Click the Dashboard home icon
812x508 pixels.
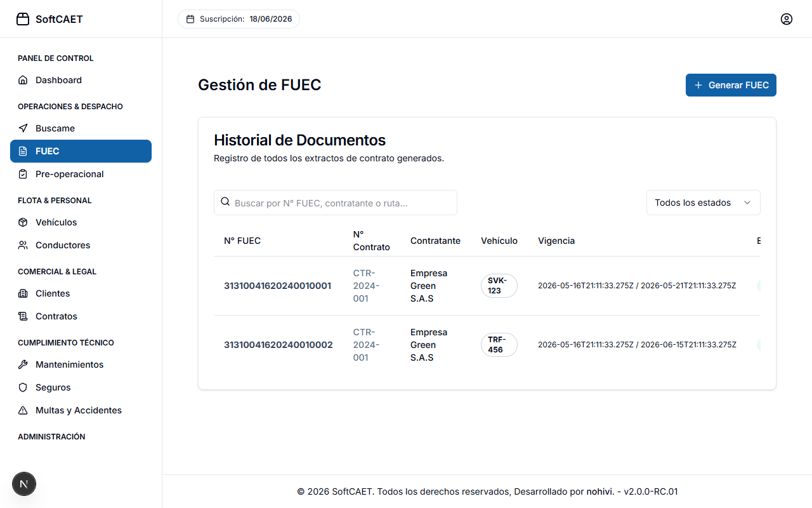(x=23, y=80)
